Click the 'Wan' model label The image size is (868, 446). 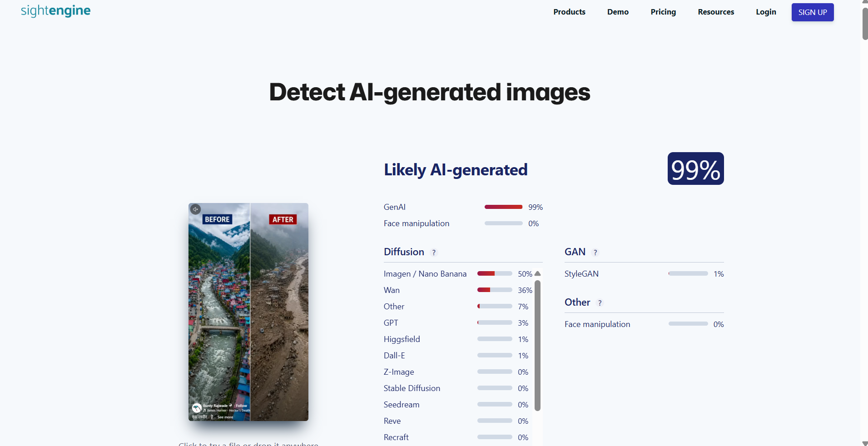click(x=392, y=290)
